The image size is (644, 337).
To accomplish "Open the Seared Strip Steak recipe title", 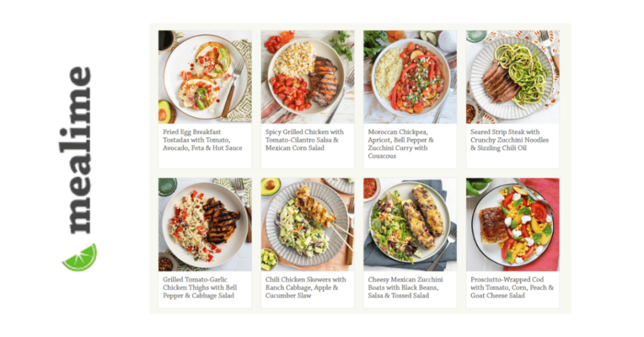I will click(509, 140).
